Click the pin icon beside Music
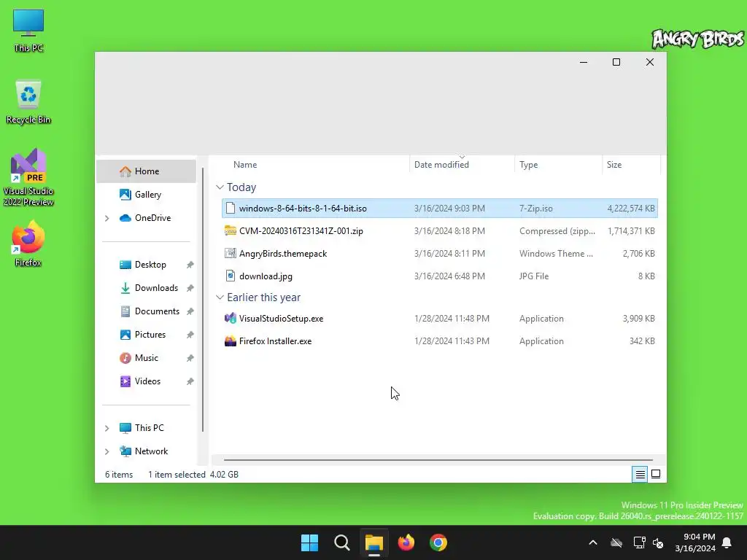 (x=190, y=358)
